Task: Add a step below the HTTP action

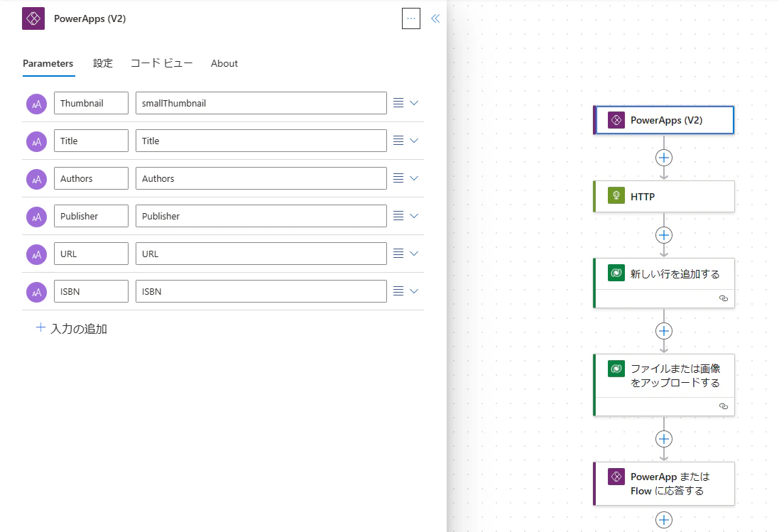Action: click(664, 235)
